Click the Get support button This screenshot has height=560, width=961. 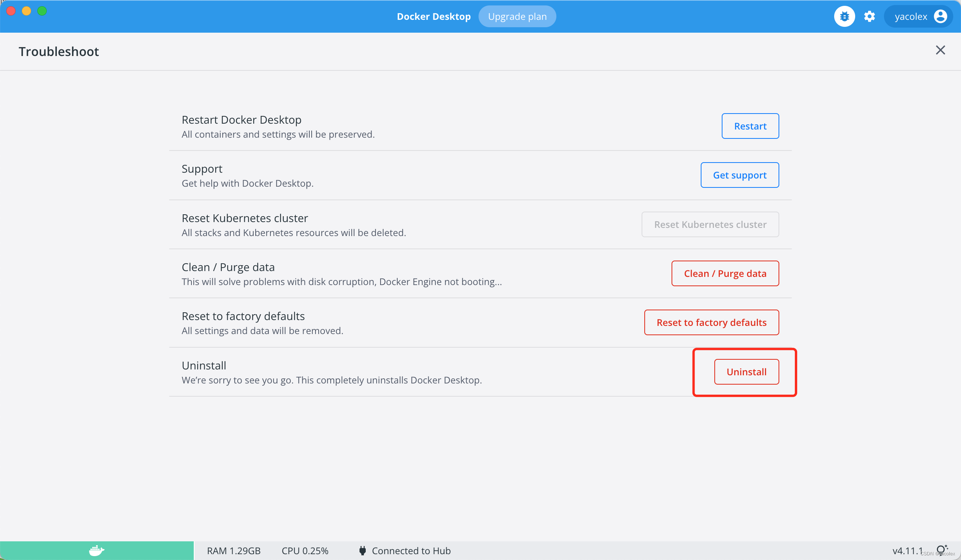pyautogui.click(x=740, y=175)
